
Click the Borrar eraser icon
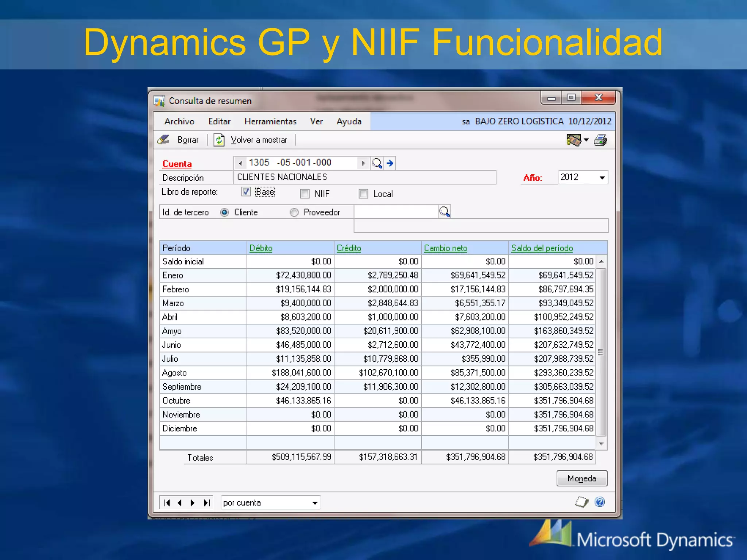click(163, 140)
